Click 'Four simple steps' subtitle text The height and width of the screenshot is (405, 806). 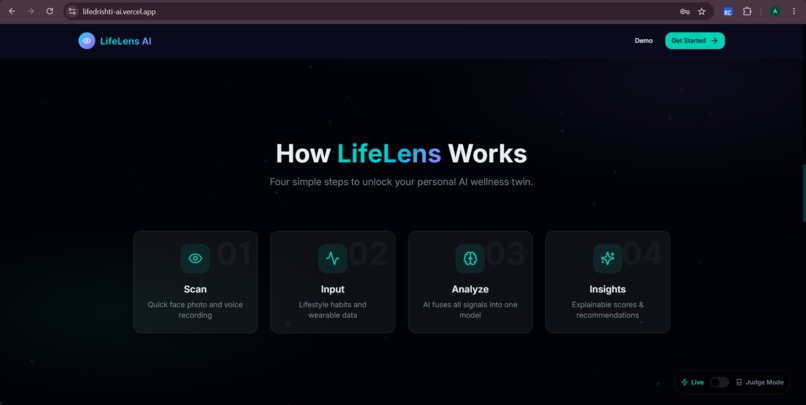401,182
